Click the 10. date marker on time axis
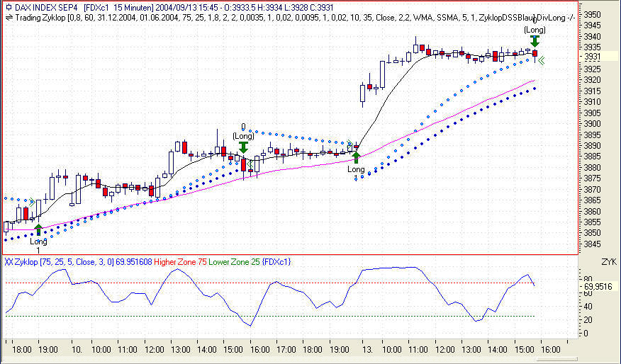The width and height of the screenshot is (621, 364). tap(77, 350)
